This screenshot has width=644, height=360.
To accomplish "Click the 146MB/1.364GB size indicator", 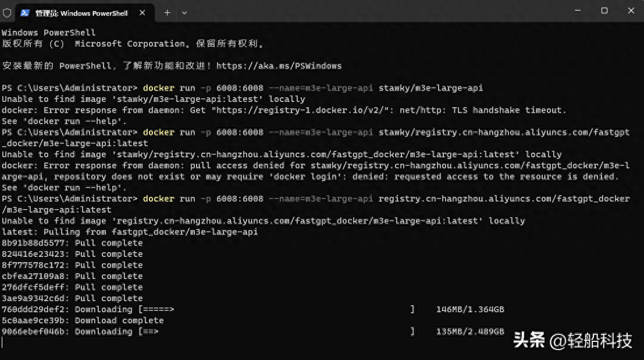I will [470, 309].
